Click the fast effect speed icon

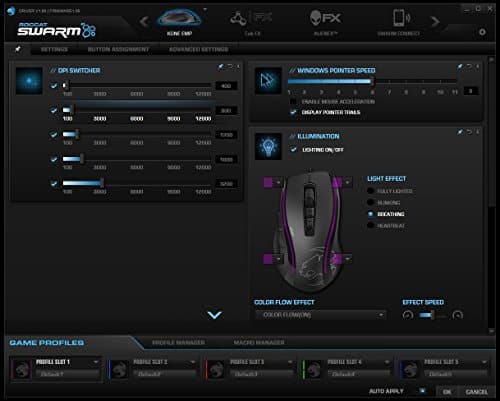458,315
